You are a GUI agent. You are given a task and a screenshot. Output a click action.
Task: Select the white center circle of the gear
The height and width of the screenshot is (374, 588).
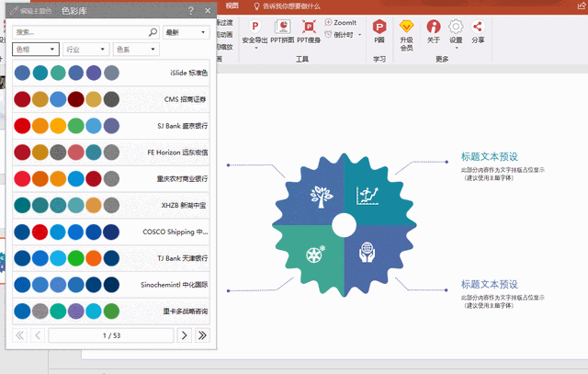click(345, 225)
